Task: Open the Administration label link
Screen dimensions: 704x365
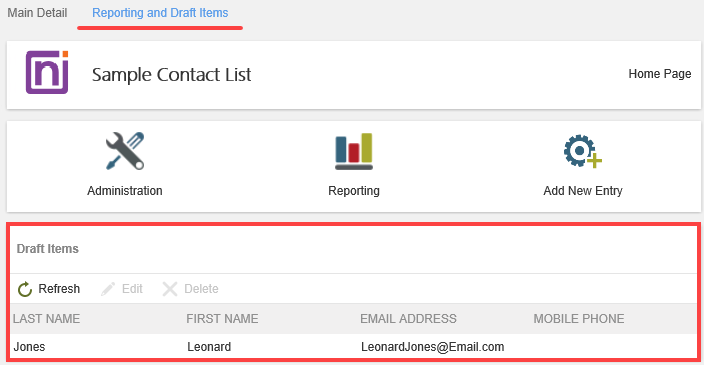Action: [x=125, y=191]
